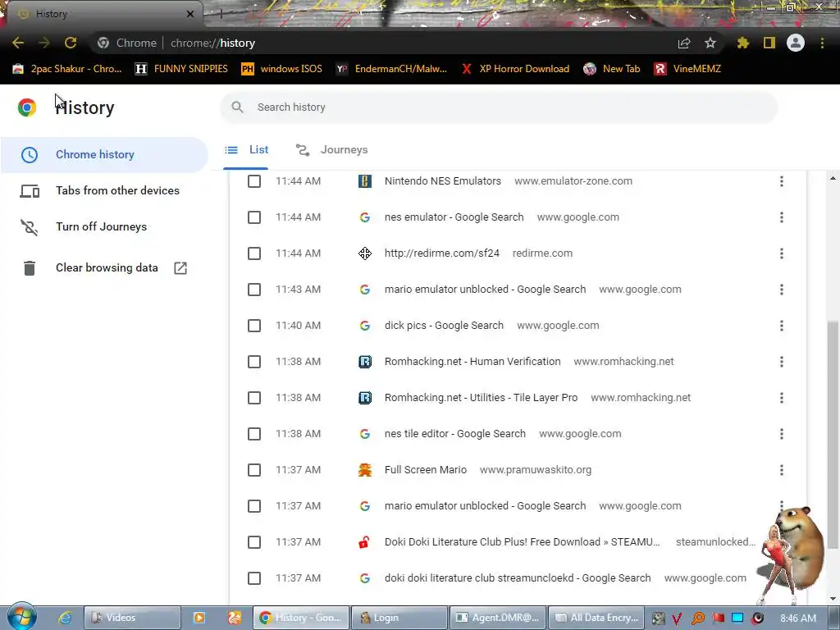Image resolution: width=840 pixels, height=630 pixels.
Task: Open more actions for Full Screen Mario entry
Action: tap(782, 470)
